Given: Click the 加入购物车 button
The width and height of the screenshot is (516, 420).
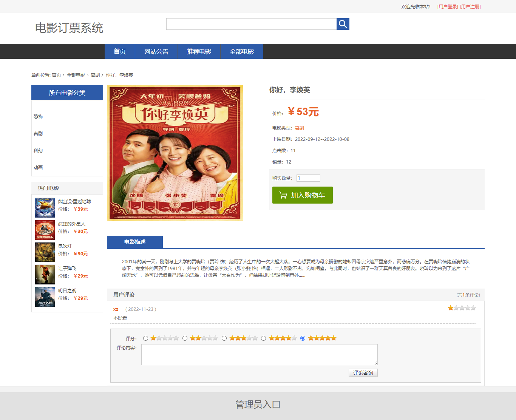Looking at the screenshot, I should [x=302, y=195].
